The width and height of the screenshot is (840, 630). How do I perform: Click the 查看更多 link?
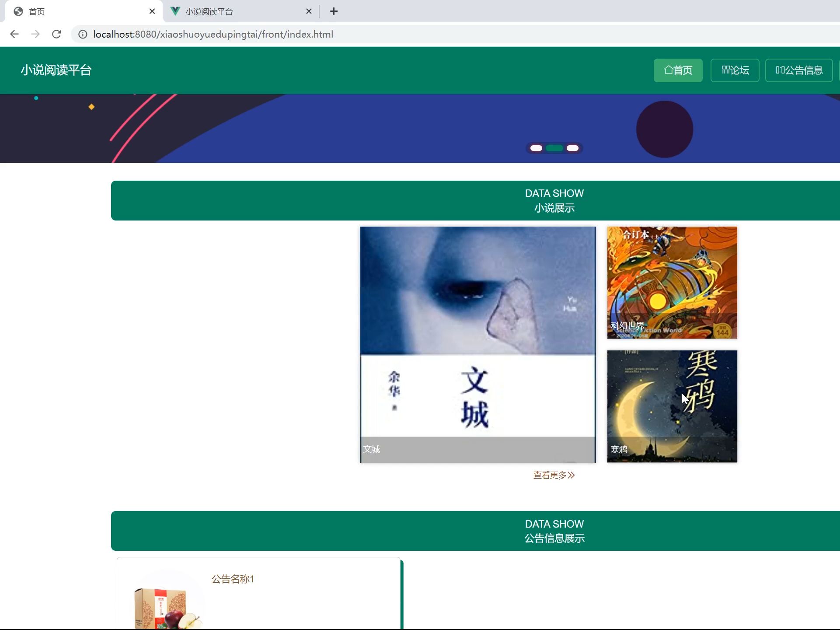[554, 475]
